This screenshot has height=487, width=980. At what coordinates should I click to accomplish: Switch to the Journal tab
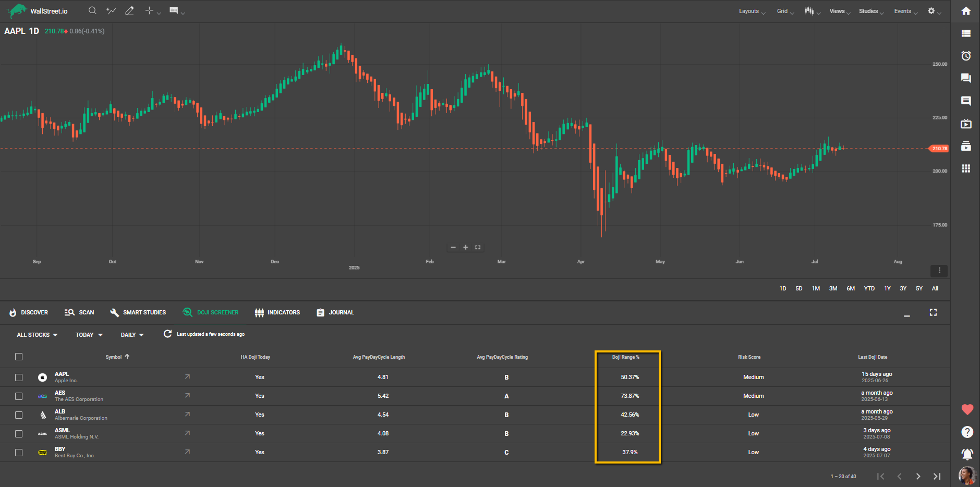click(x=335, y=312)
